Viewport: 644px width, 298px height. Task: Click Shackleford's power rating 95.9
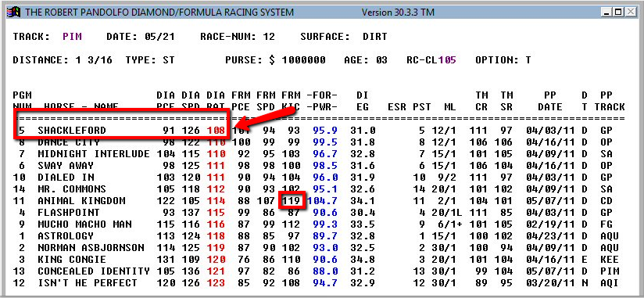click(325, 131)
